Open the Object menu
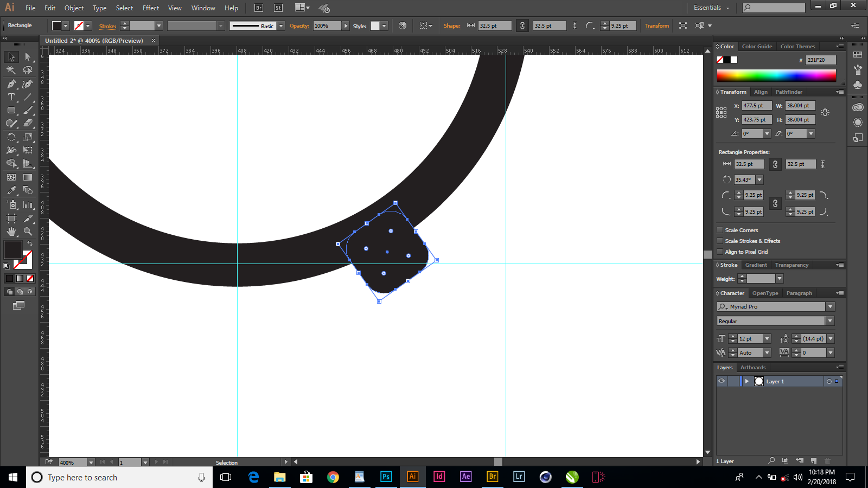 pyautogui.click(x=74, y=8)
